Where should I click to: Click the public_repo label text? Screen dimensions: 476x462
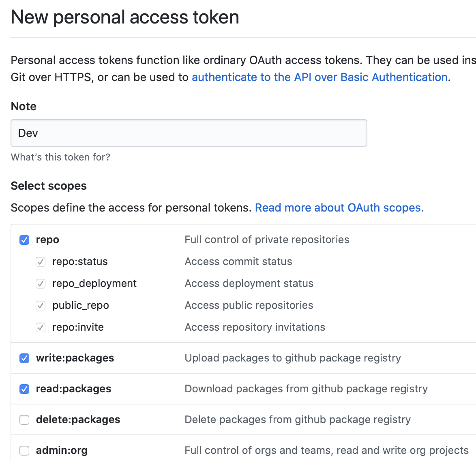(x=80, y=305)
